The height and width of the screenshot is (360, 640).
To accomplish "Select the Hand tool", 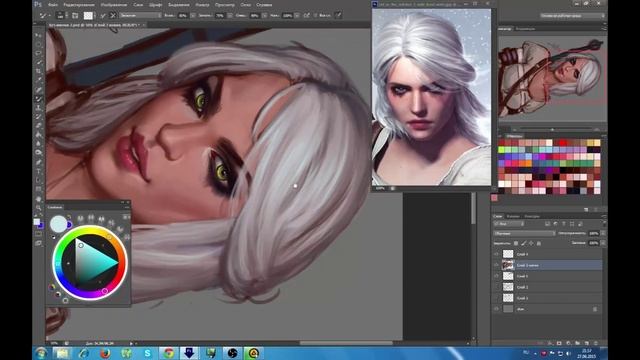I will click(39, 199).
